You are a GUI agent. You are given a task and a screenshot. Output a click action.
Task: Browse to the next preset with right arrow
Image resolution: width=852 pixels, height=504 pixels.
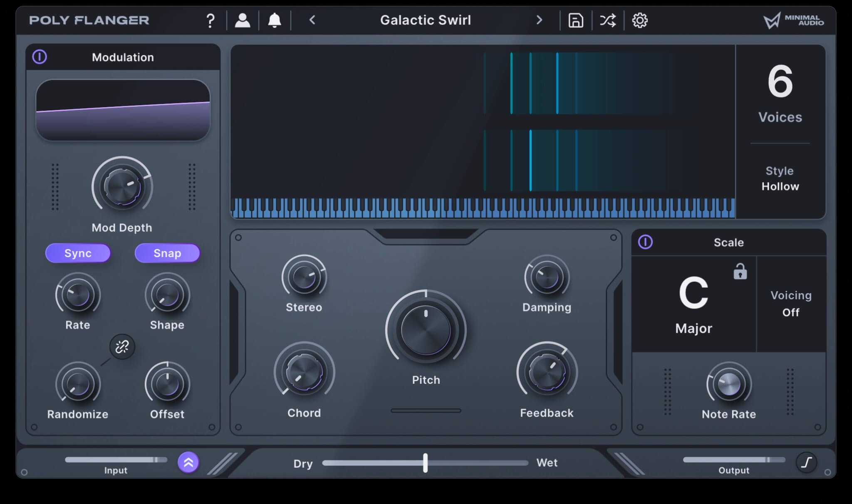(540, 20)
